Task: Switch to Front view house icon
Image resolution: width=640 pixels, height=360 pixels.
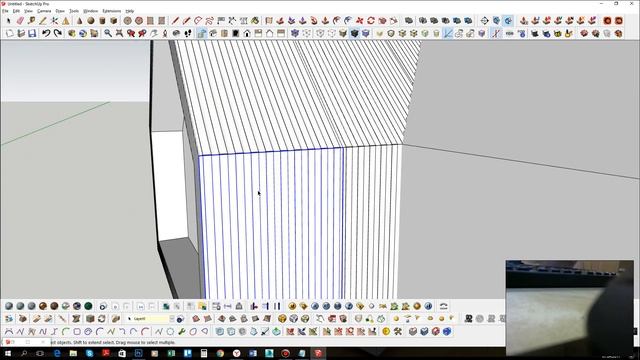Action: pyautogui.click(x=247, y=33)
